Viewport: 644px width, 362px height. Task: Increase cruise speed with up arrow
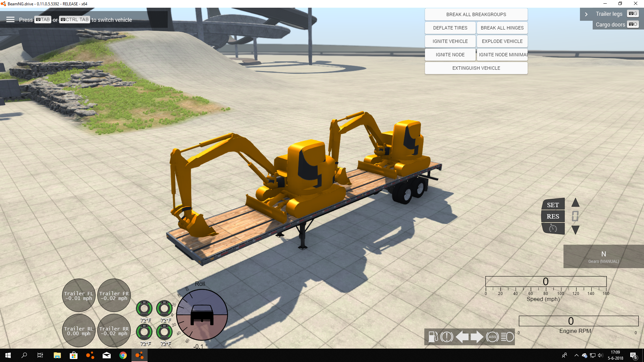point(575,202)
